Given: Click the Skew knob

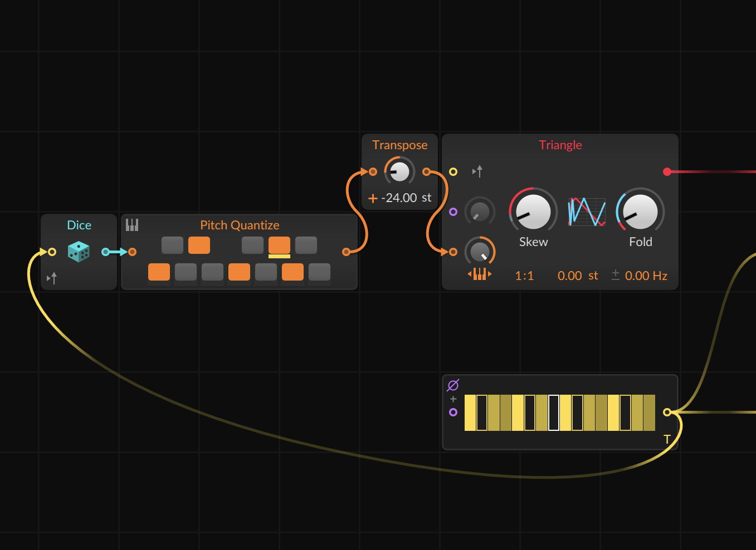Looking at the screenshot, I should (533, 212).
